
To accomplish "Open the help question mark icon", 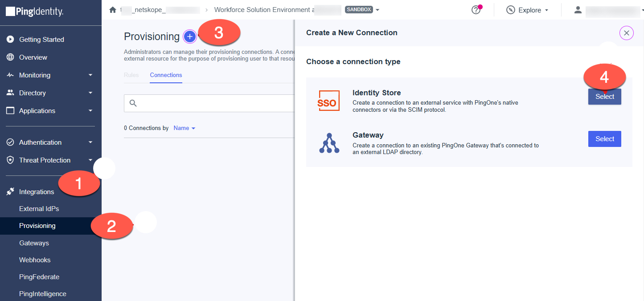I will click(476, 10).
